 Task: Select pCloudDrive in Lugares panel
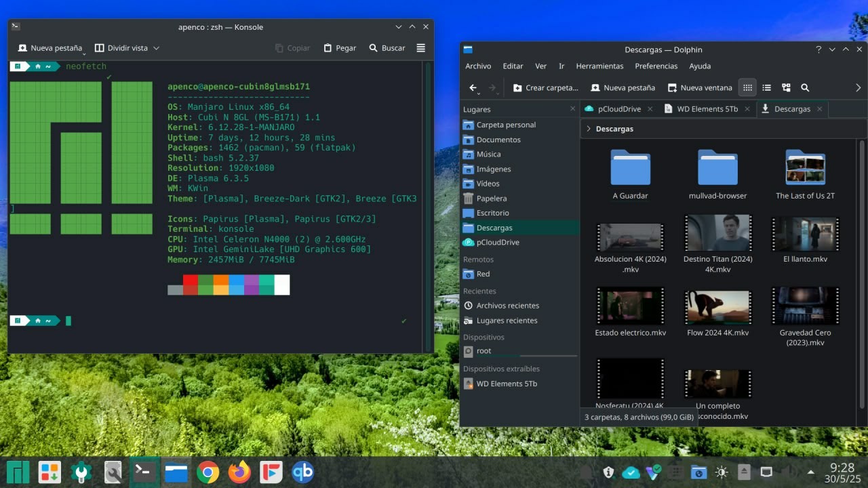point(519,243)
